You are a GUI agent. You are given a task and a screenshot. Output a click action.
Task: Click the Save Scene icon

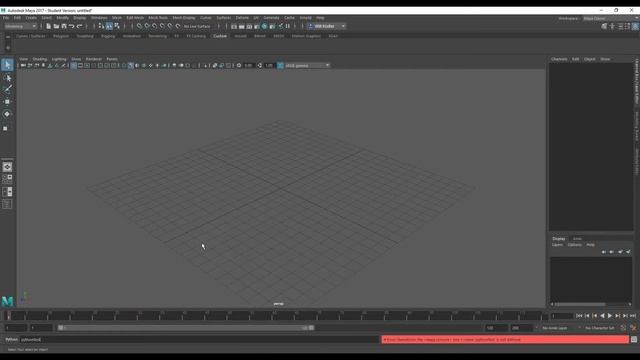pos(64,26)
